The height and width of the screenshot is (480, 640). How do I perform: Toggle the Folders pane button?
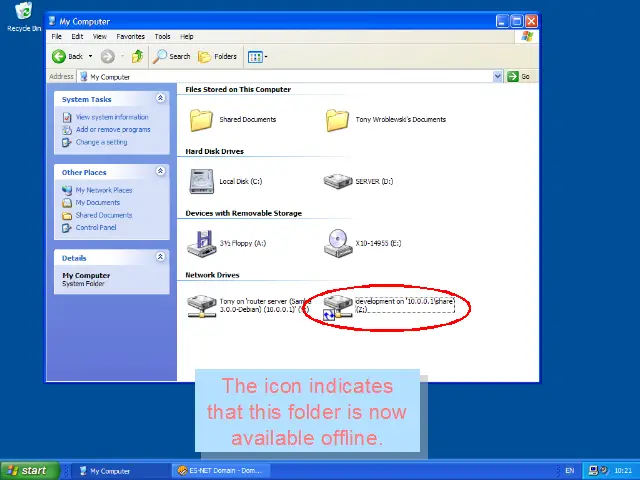[218, 57]
